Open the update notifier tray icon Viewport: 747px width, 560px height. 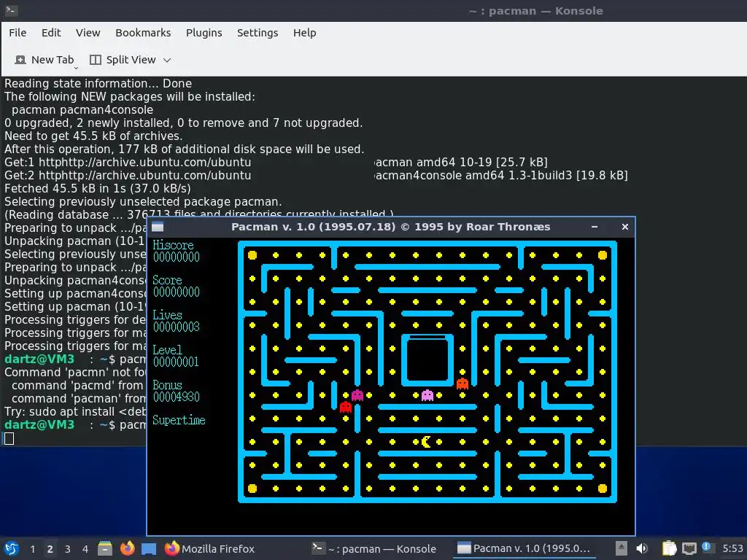(706, 547)
